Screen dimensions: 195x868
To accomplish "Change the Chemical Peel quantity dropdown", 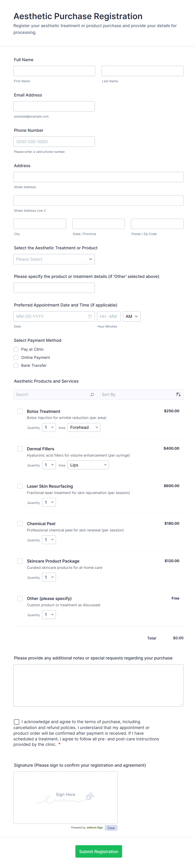I will point(49,540).
